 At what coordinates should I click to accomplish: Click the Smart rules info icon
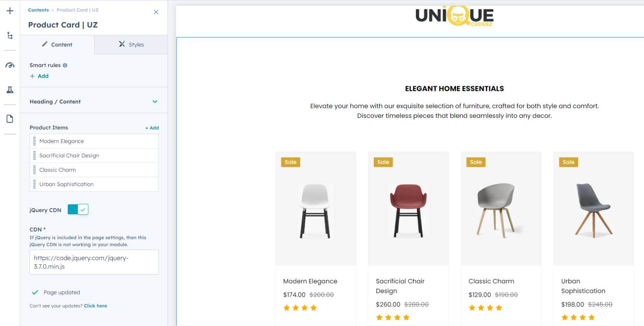click(65, 66)
